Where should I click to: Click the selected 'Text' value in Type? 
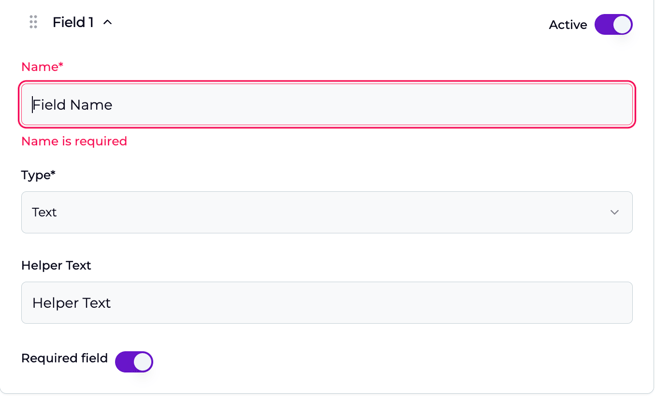pyautogui.click(x=45, y=212)
